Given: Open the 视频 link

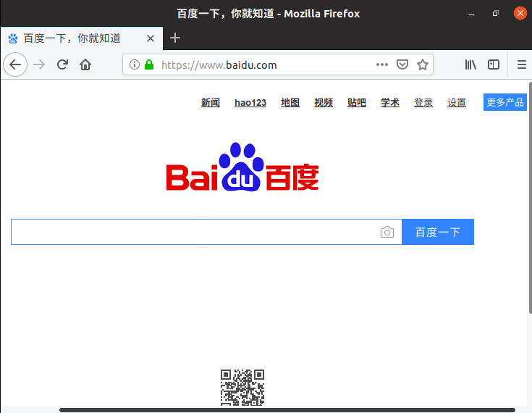Looking at the screenshot, I should pyautogui.click(x=324, y=103).
